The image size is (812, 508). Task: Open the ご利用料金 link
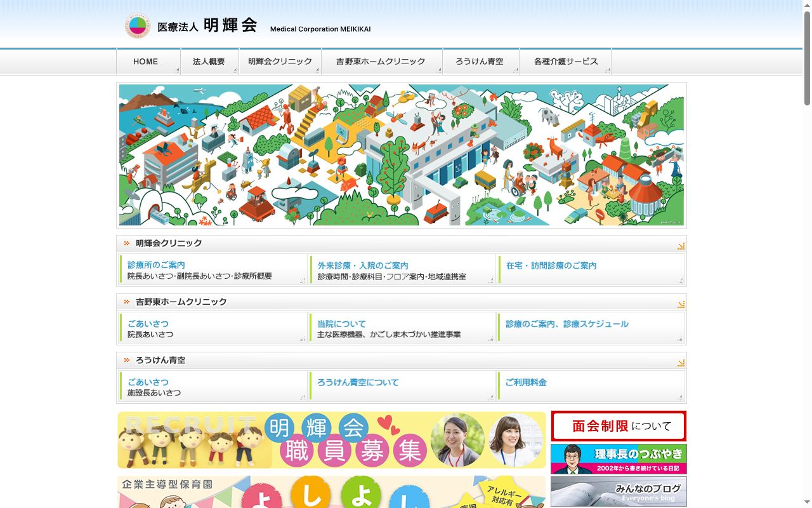click(526, 382)
